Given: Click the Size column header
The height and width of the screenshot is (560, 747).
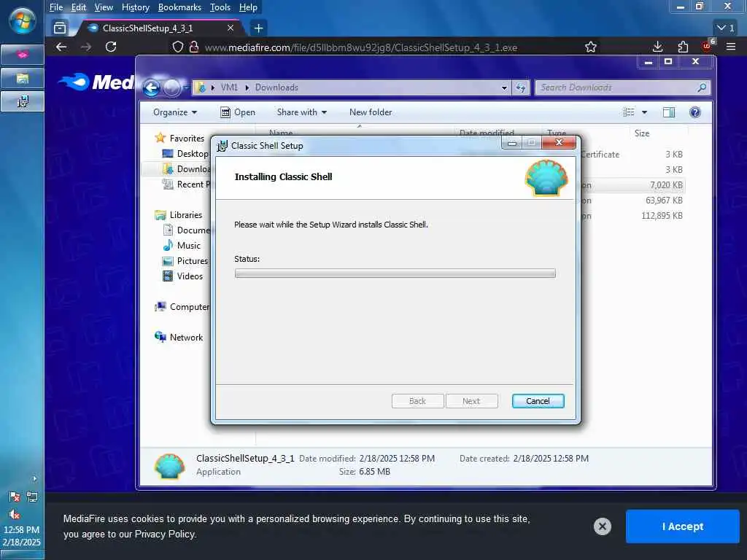Looking at the screenshot, I should [659, 133].
